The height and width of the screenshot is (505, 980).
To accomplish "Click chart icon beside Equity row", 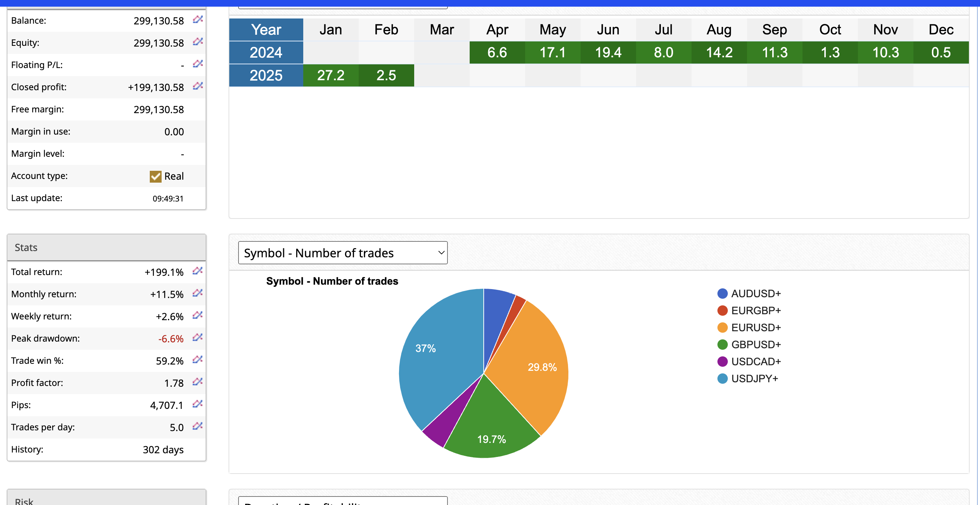I will click(197, 41).
